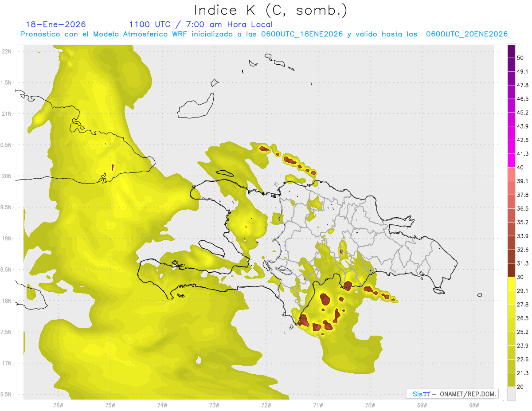Click the latitude axis label "20N"
The image size is (532, 411).
pos(7,176)
